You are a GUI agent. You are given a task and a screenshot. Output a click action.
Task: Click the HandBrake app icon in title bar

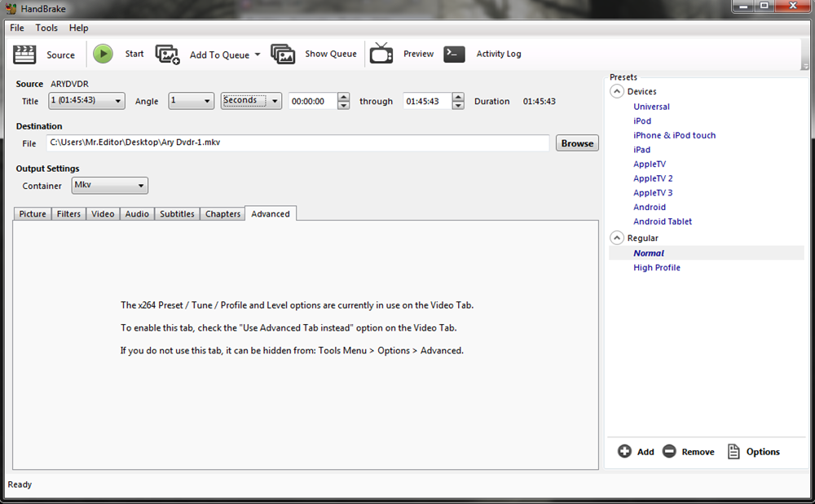(11, 9)
